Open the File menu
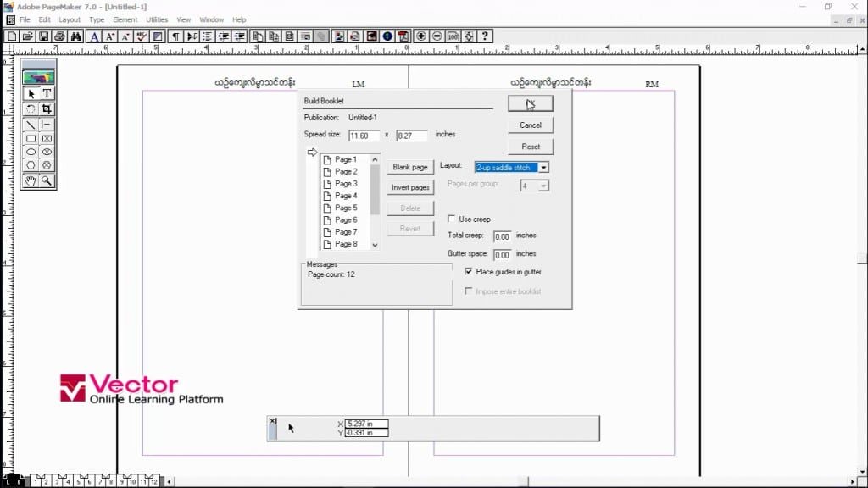The width and height of the screenshot is (868, 488). (x=25, y=19)
